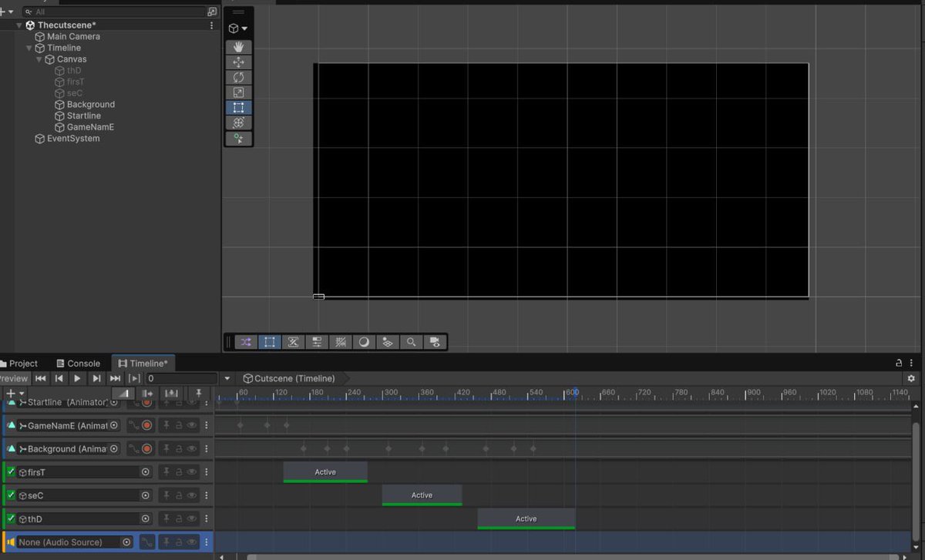Select the Scale tool

(x=238, y=92)
